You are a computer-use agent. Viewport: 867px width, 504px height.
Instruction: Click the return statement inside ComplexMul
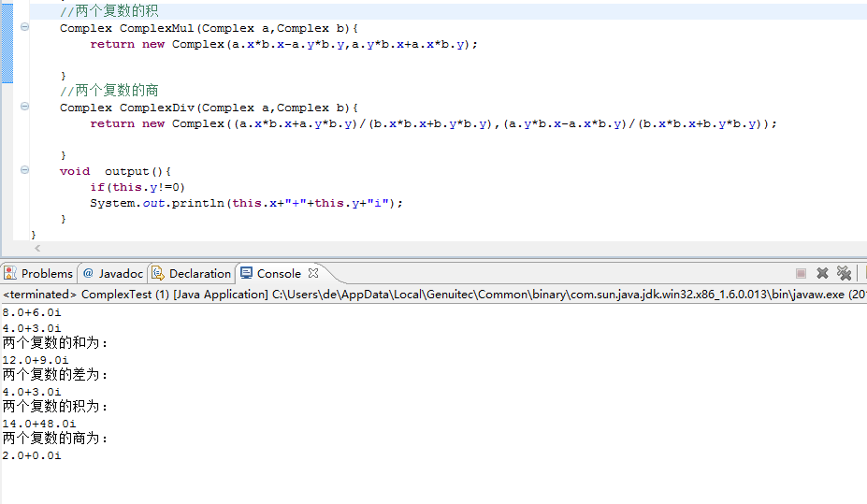[x=283, y=44]
